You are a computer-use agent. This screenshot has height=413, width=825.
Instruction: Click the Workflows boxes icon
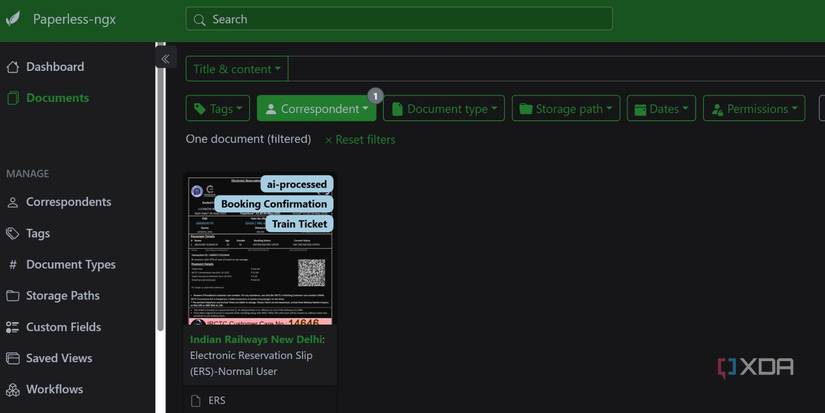pos(13,389)
